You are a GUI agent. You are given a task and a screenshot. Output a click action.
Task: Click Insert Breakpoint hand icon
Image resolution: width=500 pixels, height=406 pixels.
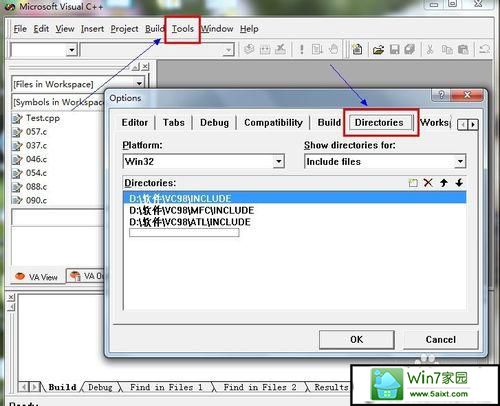click(x=333, y=49)
